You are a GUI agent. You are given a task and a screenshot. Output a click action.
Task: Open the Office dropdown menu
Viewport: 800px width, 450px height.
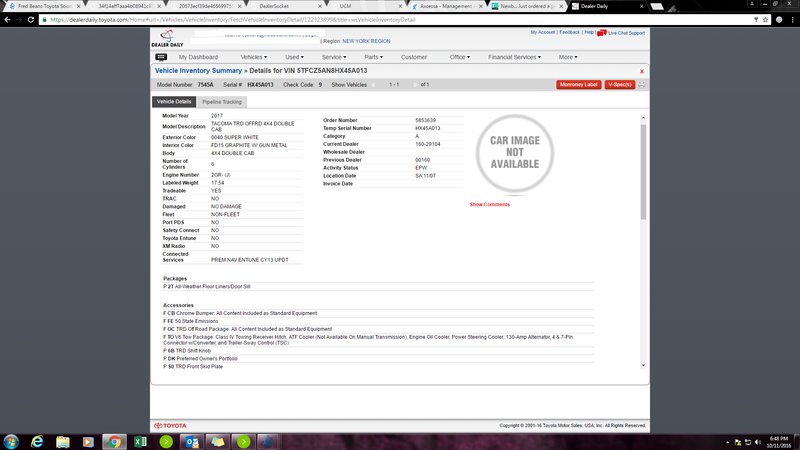460,57
